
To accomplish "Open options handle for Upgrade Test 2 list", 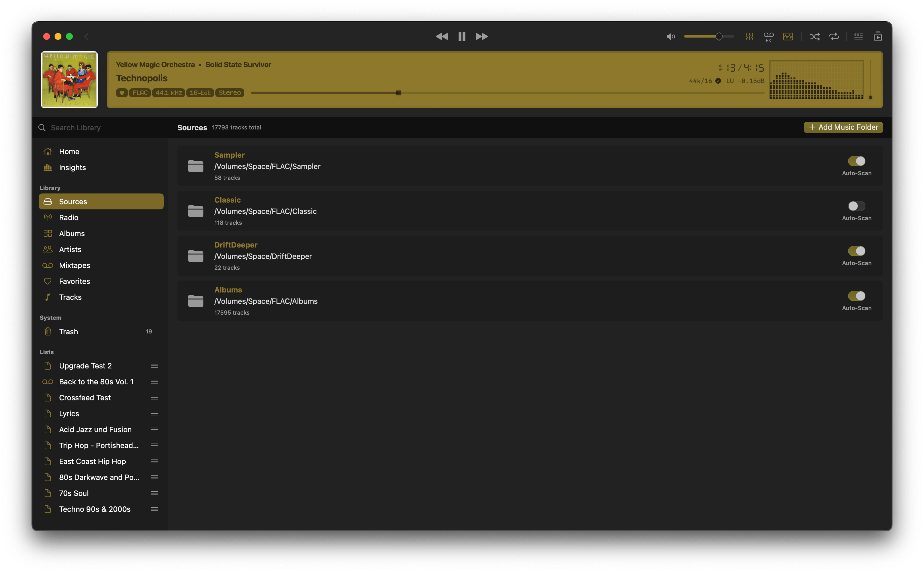I will 154,366.
